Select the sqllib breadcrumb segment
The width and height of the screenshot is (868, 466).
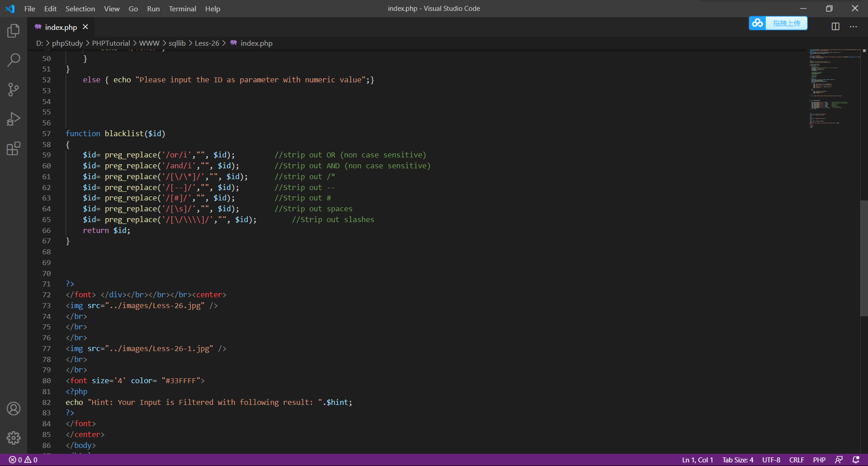(177, 43)
